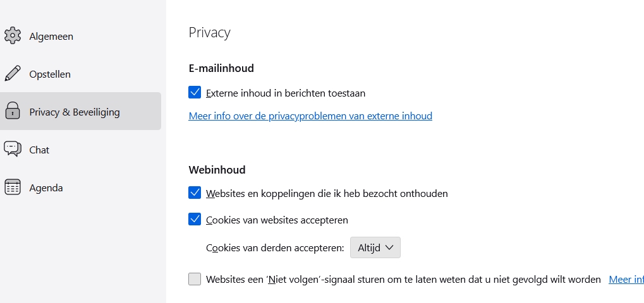Click the padlock icon in the sidebar
The image size is (644, 303).
click(13, 112)
